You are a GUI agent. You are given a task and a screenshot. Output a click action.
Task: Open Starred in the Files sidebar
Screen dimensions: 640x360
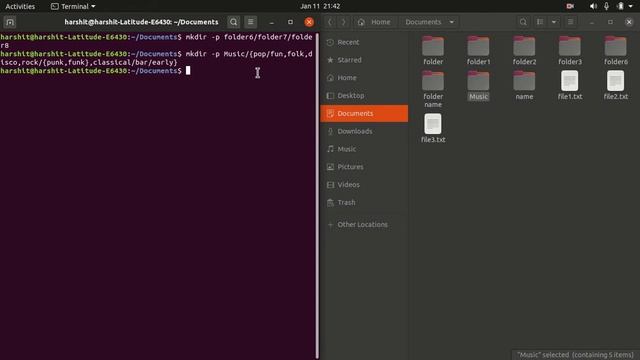pos(364,60)
